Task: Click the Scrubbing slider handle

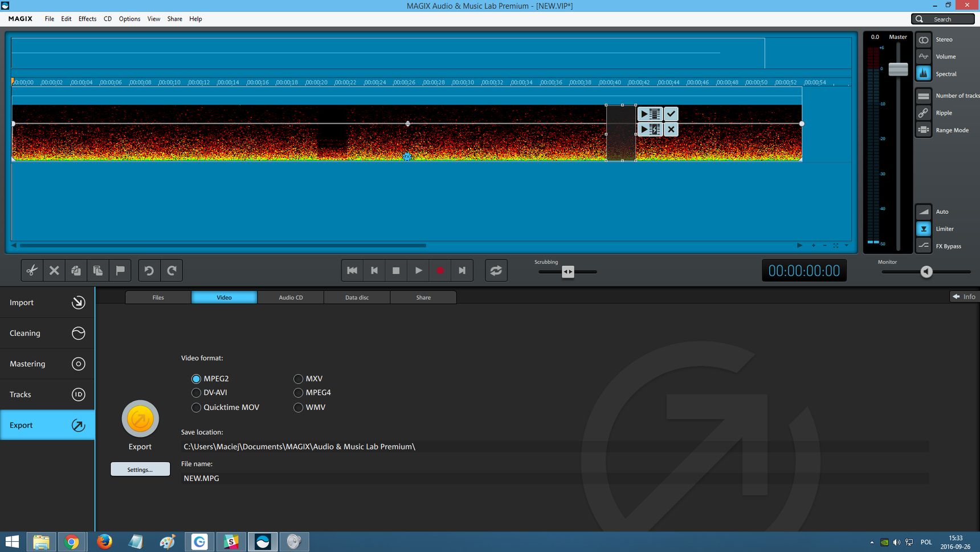Action: (568, 271)
